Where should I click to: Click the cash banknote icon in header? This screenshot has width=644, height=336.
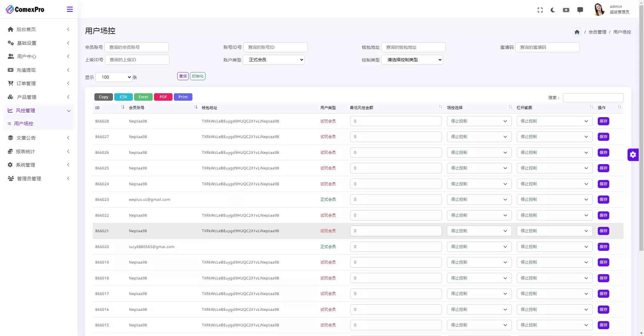(566, 10)
